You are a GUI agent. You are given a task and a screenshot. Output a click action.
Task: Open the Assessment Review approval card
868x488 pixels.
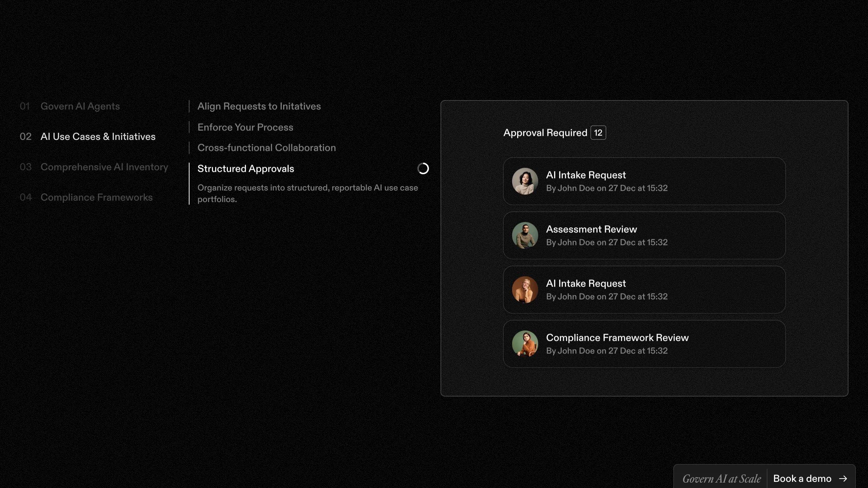(x=644, y=235)
